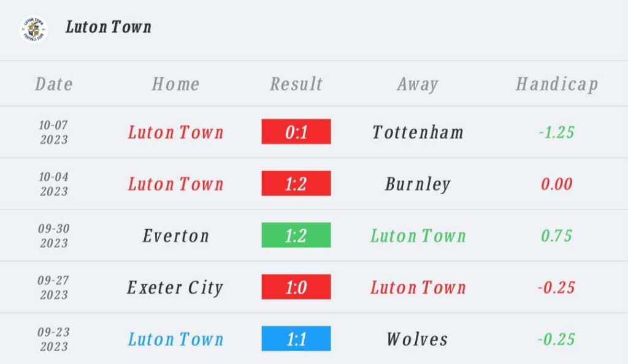Open Exeter City team link
The width and height of the screenshot is (628, 364).
pyautogui.click(x=175, y=287)
